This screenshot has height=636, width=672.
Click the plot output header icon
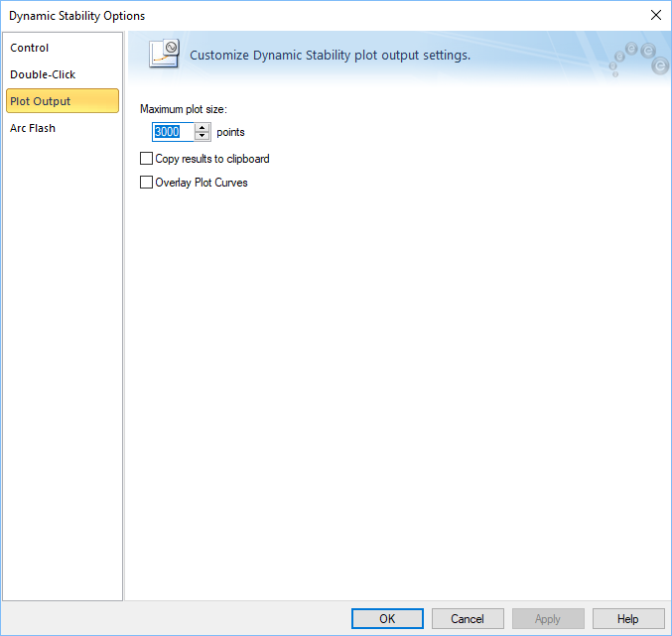(163, 54)
